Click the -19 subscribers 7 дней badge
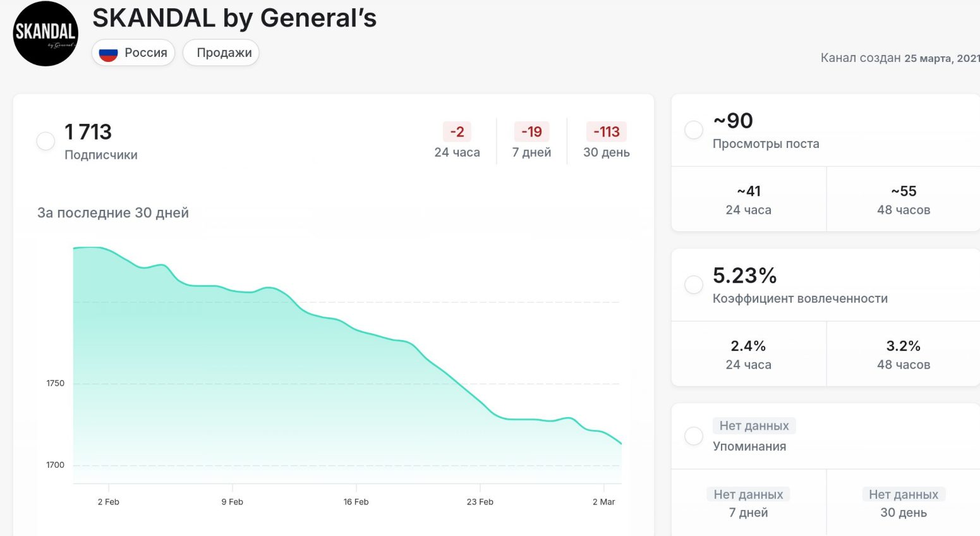 coord(531,131)
